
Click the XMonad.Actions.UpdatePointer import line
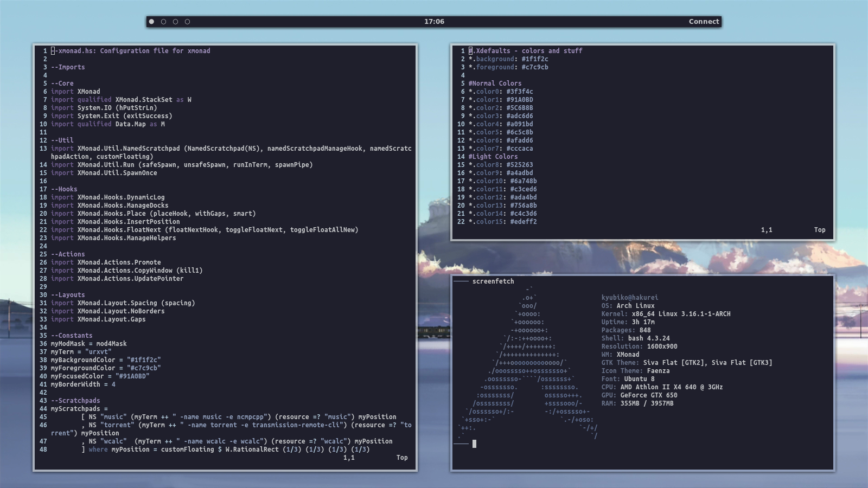point(117,279)
